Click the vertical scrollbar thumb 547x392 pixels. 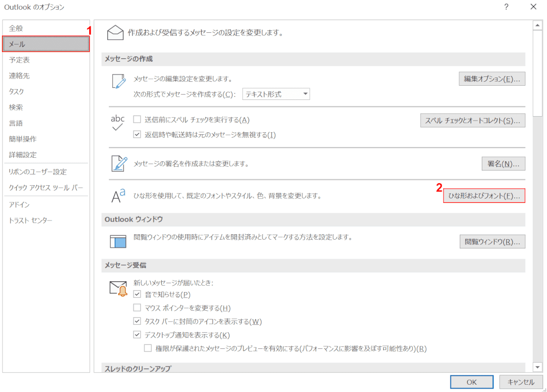[538, 73]
